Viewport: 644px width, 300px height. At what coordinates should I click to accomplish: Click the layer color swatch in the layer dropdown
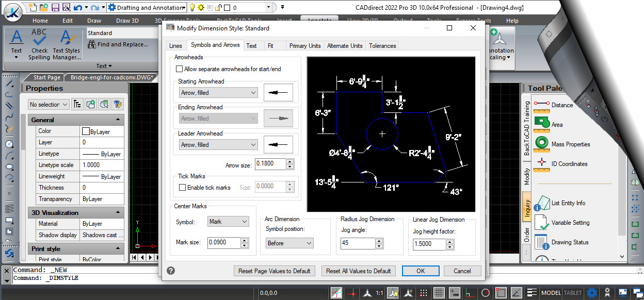pyautogui.click(x=227, y=8)
